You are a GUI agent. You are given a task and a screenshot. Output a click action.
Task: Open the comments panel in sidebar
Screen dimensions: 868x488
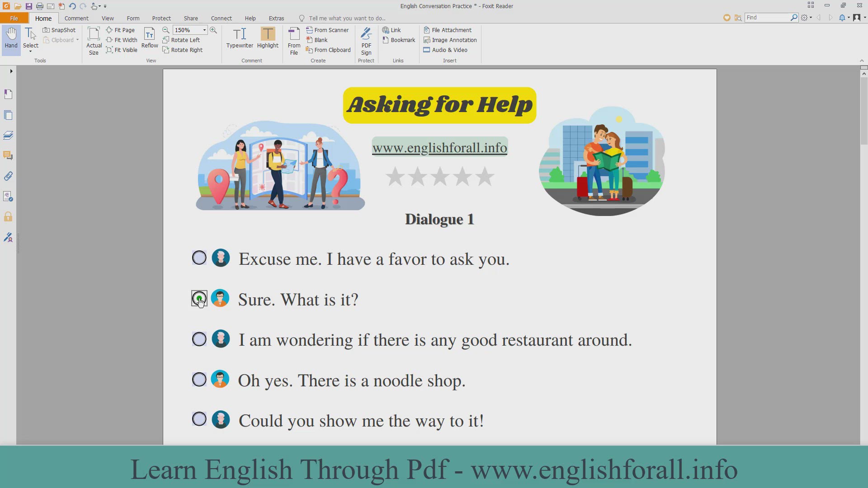click(8, 155)
